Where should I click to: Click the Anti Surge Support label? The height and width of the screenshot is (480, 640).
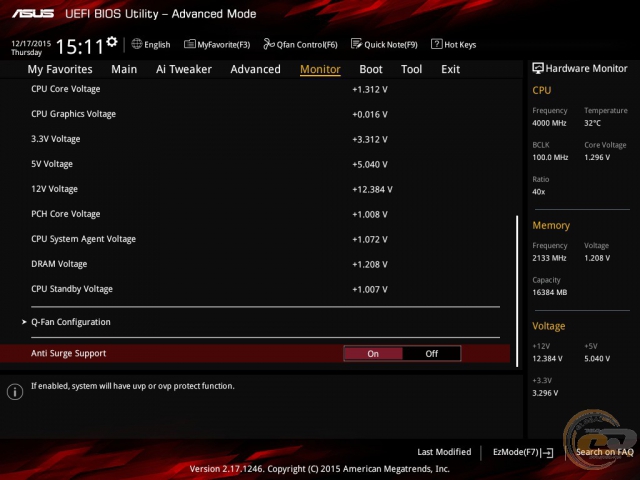click(x=69, y=353)
